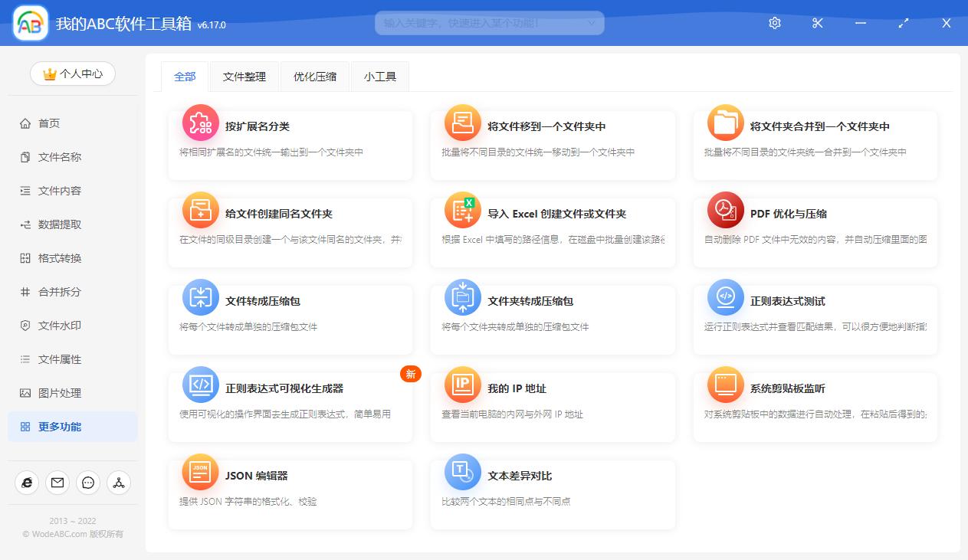Open the settings gear in the title bar

tap(774, 23)
